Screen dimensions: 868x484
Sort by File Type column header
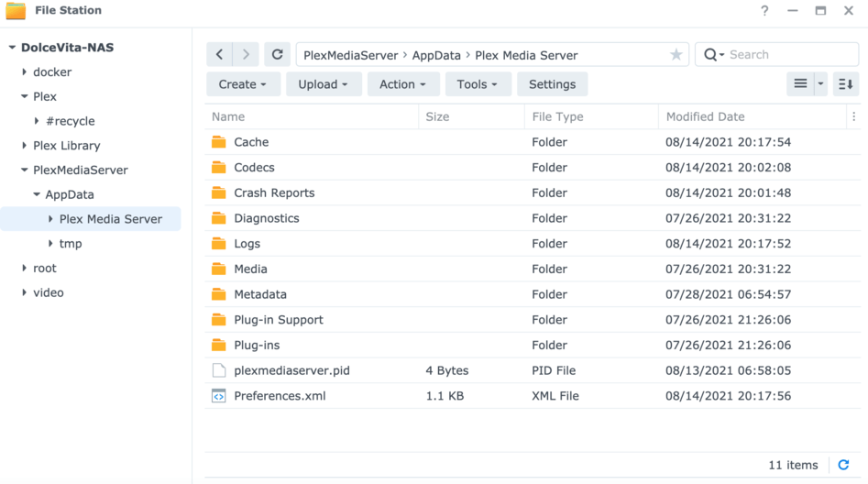(x=592, y=116)
